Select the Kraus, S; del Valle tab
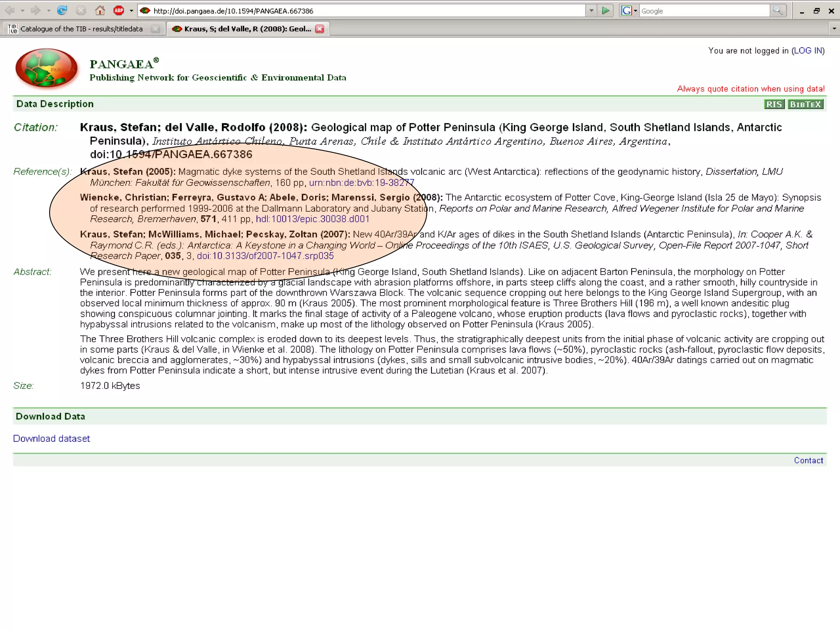Image resolution: width=840 pixels, height=630 pixels. pos(247,29)
